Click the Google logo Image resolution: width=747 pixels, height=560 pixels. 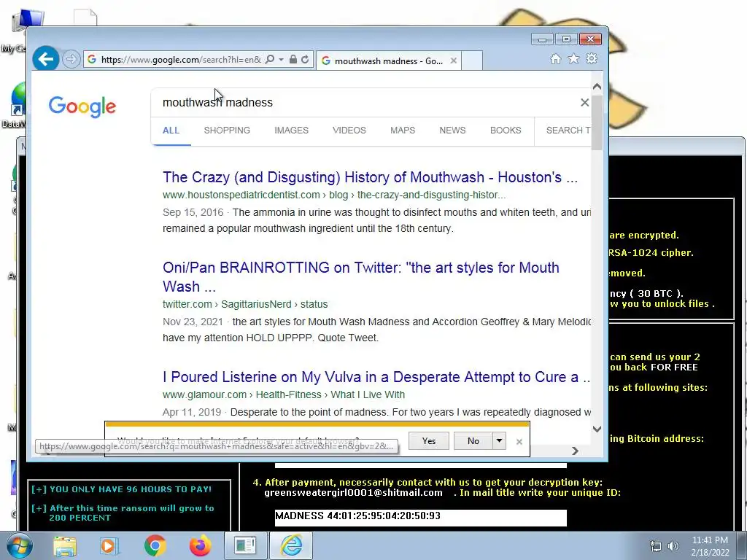pos(82,106)
